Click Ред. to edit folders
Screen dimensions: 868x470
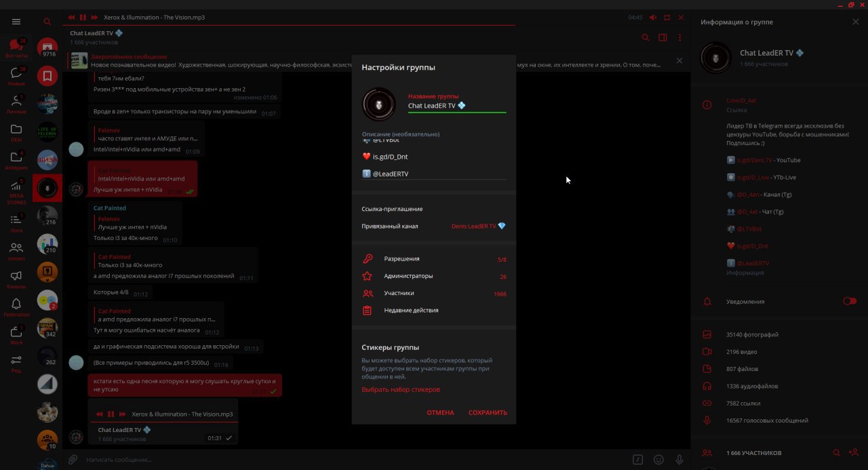(16, 364)
